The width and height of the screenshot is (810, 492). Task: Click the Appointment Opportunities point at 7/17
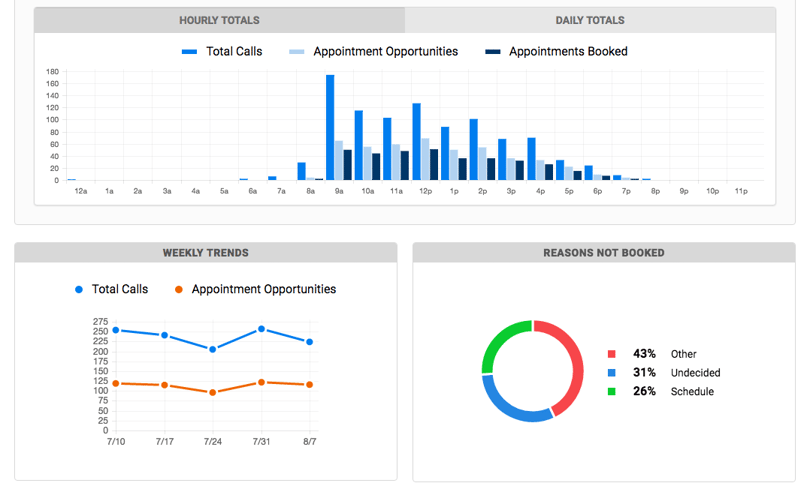(164, 385)
